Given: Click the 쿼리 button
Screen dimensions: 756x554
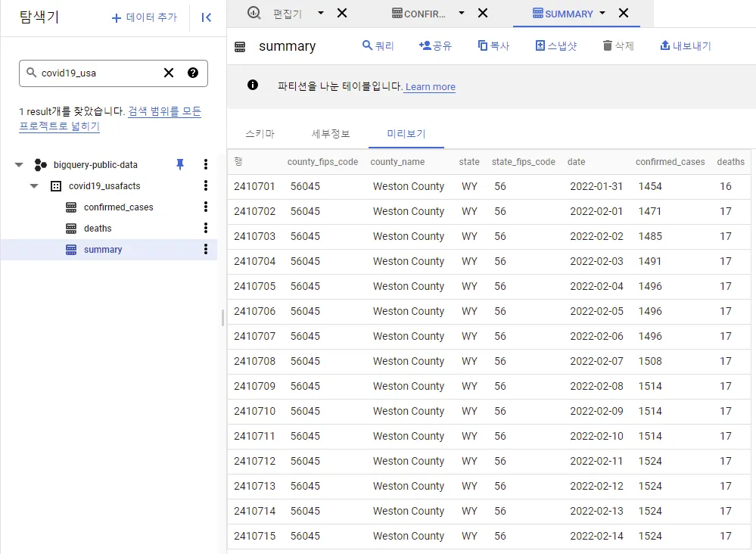Looking at the screenshot, I should click(x=378, y=45).
